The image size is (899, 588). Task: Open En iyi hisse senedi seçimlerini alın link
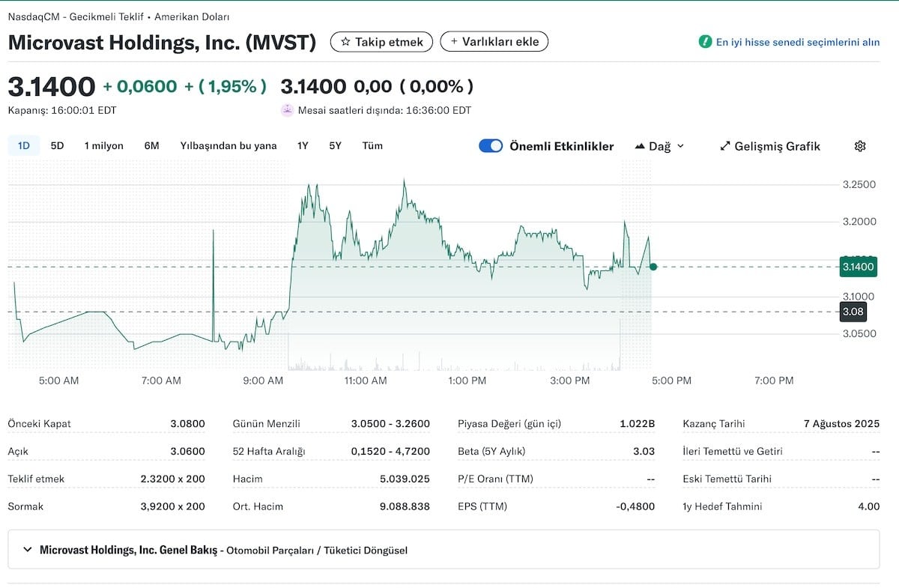[798, 42]
